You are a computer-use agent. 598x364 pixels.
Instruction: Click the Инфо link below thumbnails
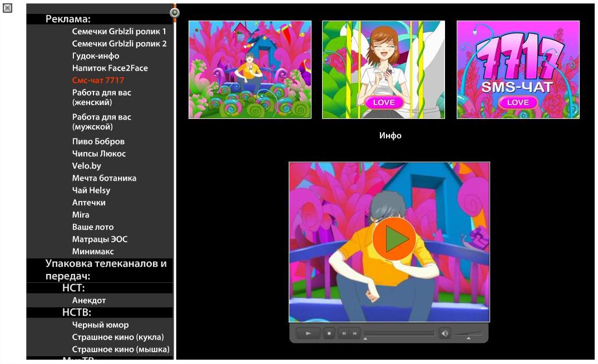390,135
